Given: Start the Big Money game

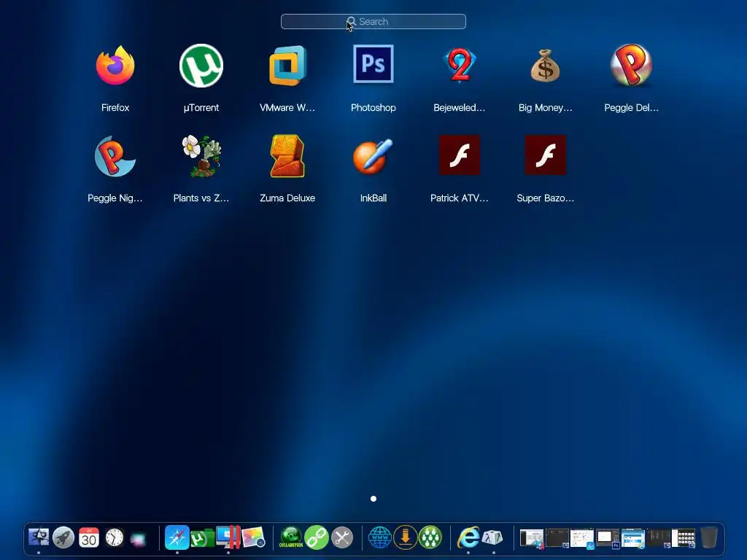Looking at the screenshot, I should (546, 66).
